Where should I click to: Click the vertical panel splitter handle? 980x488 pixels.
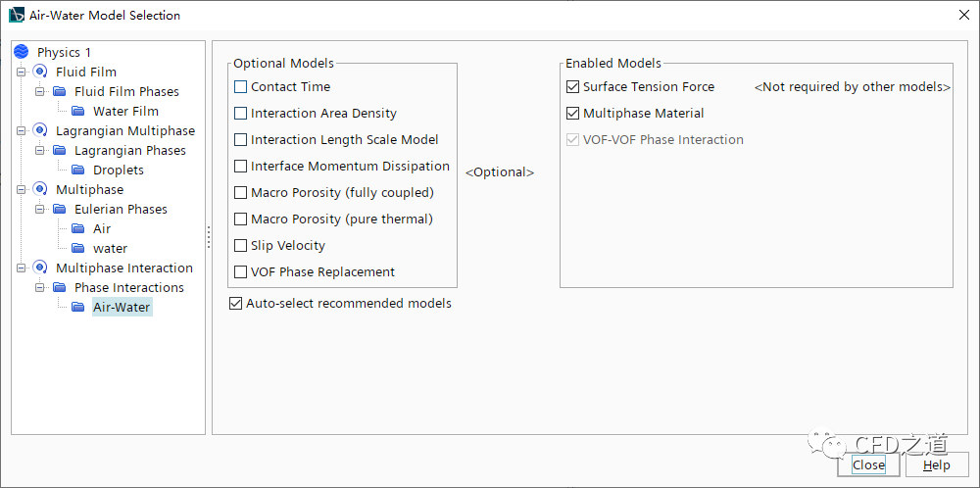tap(209, 237)
